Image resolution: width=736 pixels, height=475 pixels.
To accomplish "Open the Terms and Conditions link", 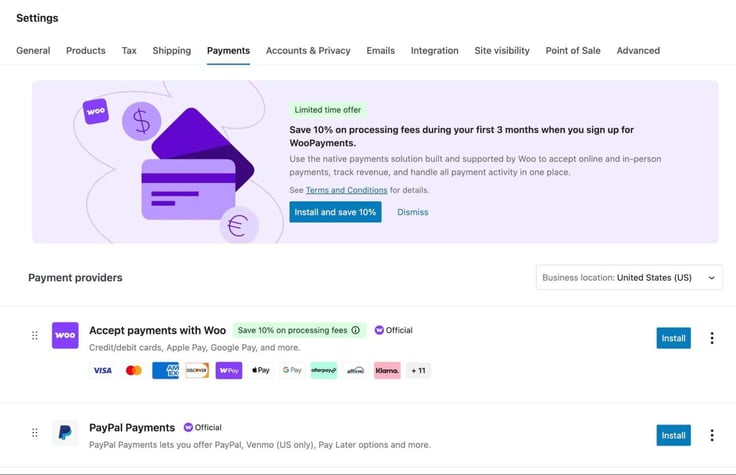I will 346,190.
